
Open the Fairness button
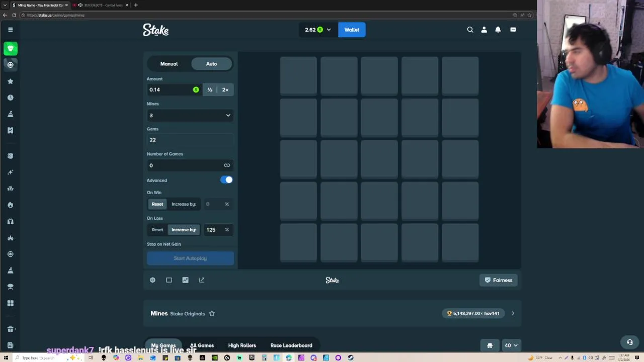(499, 280)
